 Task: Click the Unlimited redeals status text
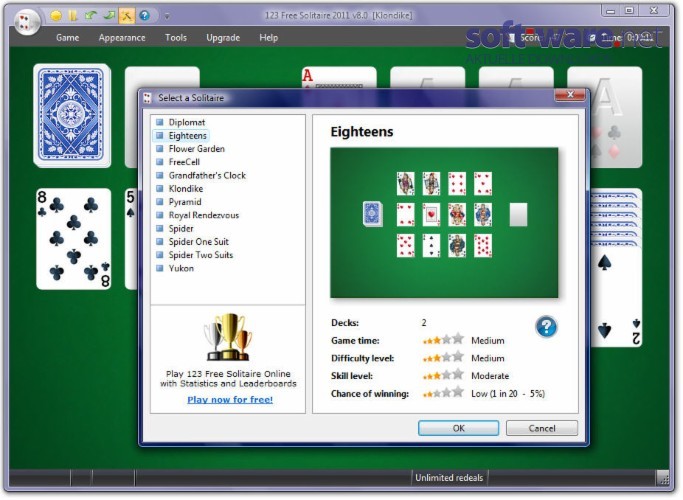449,478
